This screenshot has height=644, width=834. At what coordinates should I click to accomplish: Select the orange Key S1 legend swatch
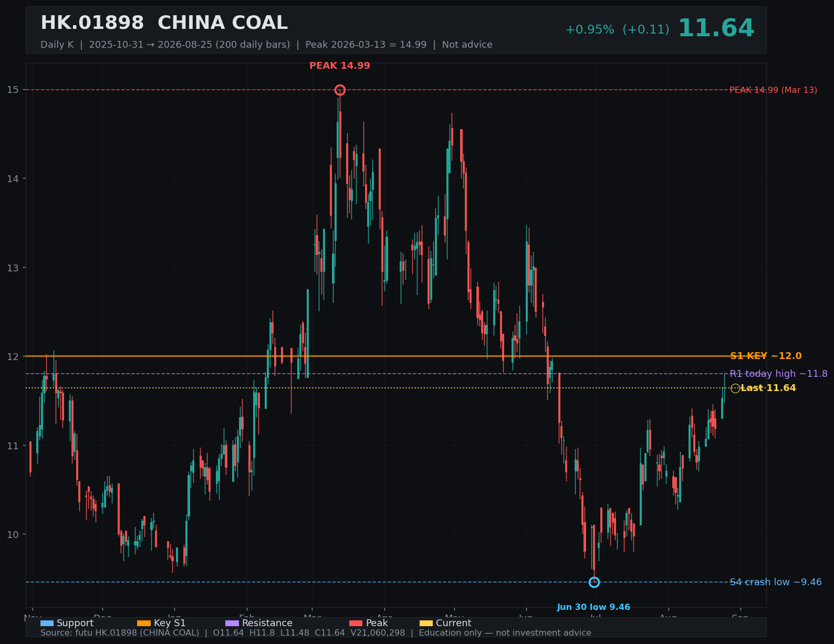[x=144, y=623]
